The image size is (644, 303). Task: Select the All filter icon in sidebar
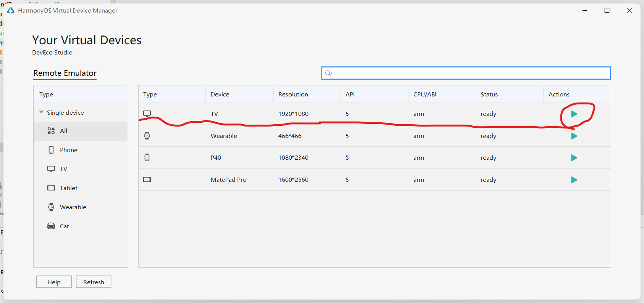(x=51, y=131)
